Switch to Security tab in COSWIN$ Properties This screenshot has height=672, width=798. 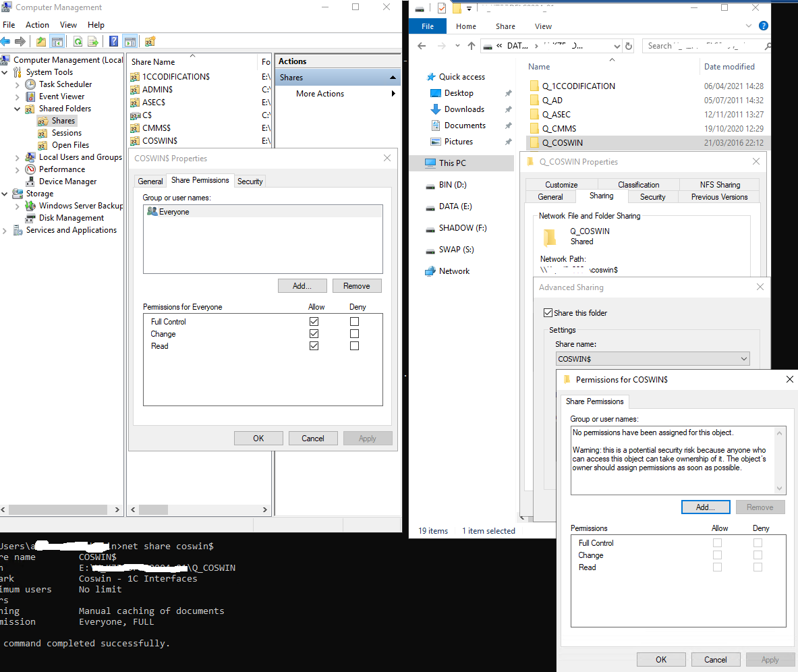(x=250, y=181)
